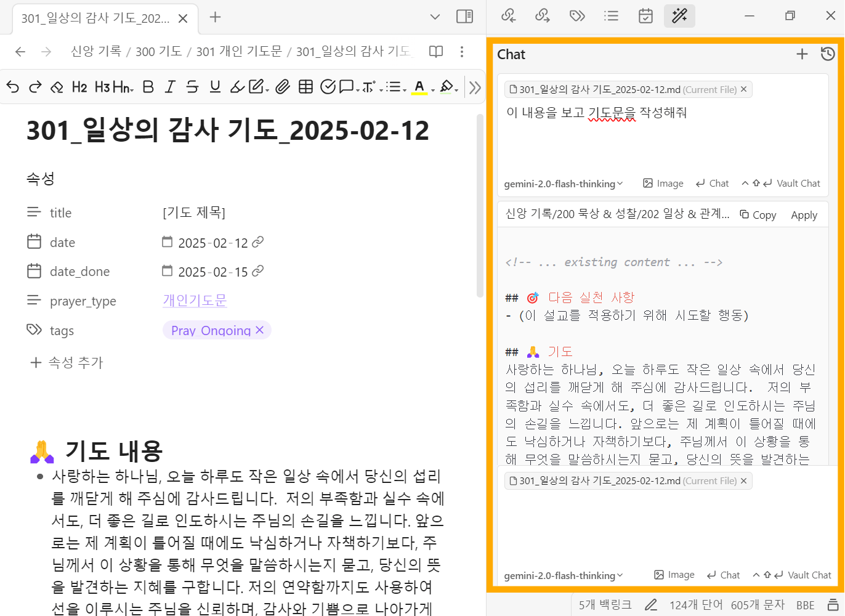Navigate back in note history
The width and height of the screenshot is (845, 616).
(20, 52)
